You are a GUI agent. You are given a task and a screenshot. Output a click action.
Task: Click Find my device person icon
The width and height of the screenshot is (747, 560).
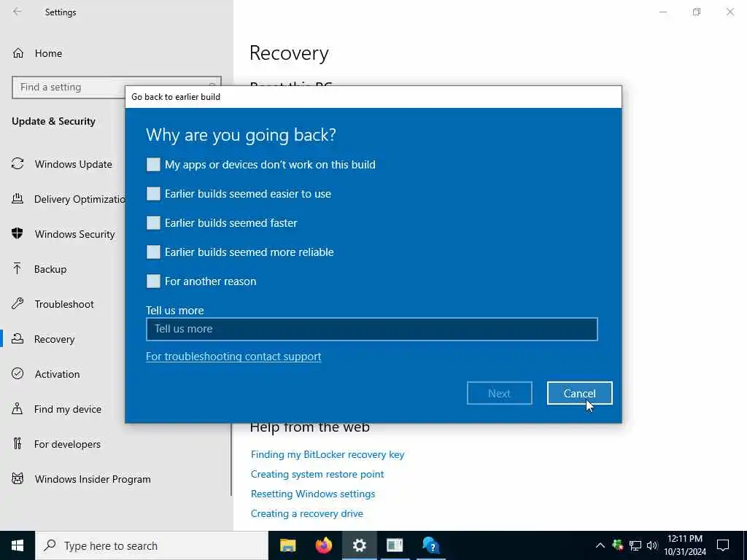pos(18,408)
